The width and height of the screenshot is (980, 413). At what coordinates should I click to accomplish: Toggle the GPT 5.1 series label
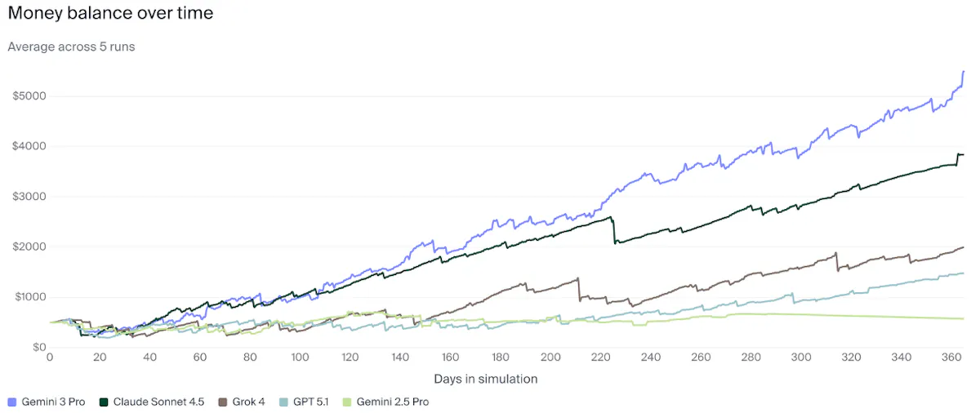tap(310, 402)
